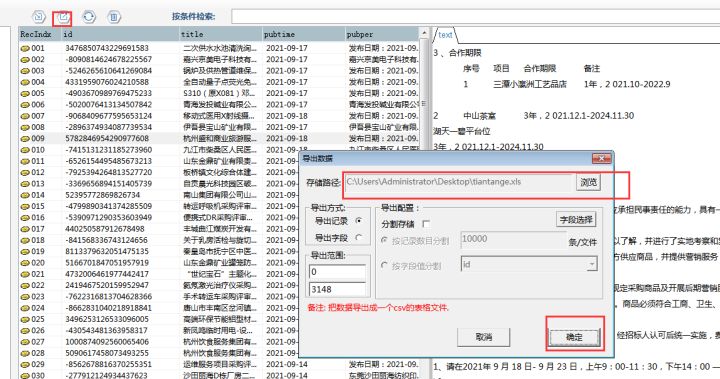The image size is (720, 379).
Task: Select the 导出字段 radio button
Action: [359, 238]
